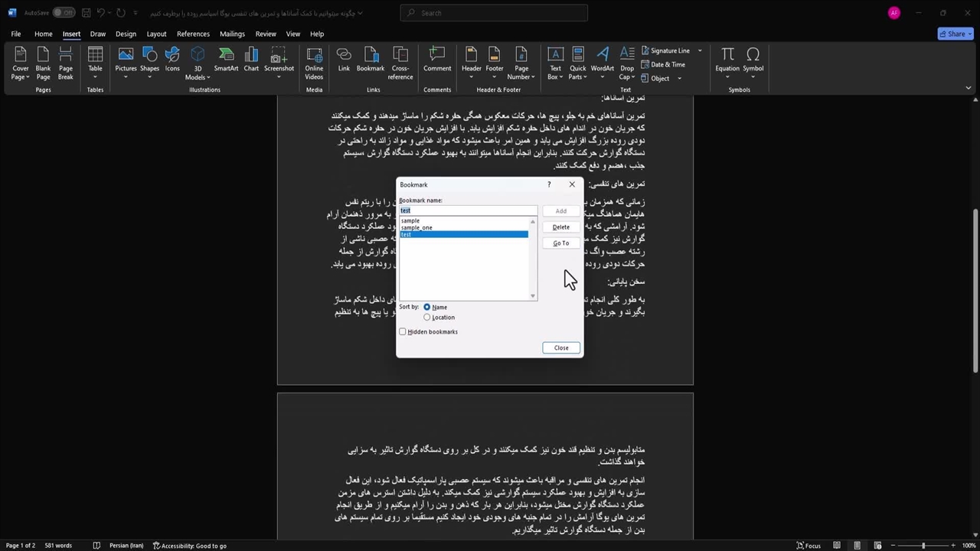Screen dimensions: 980x551
Task: Enable the Hidden bookmarks checkbox
Action: click(403, 332)
